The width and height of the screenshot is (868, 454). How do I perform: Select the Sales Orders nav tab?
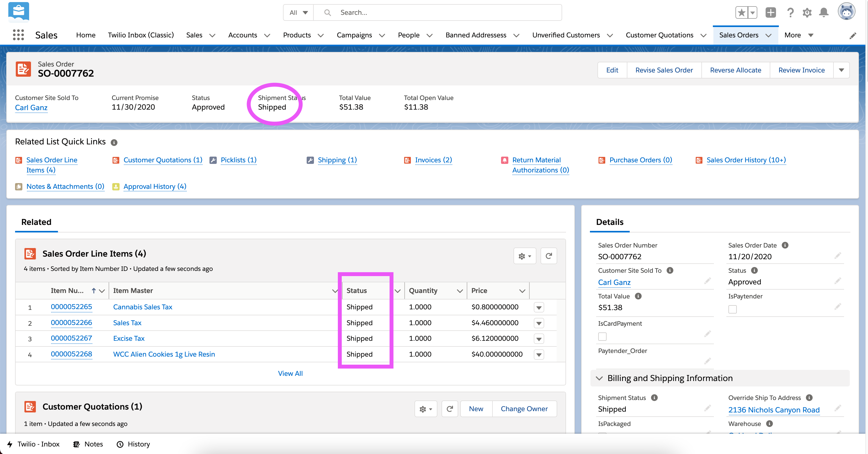pyautogui.click(x=739, y=35)
